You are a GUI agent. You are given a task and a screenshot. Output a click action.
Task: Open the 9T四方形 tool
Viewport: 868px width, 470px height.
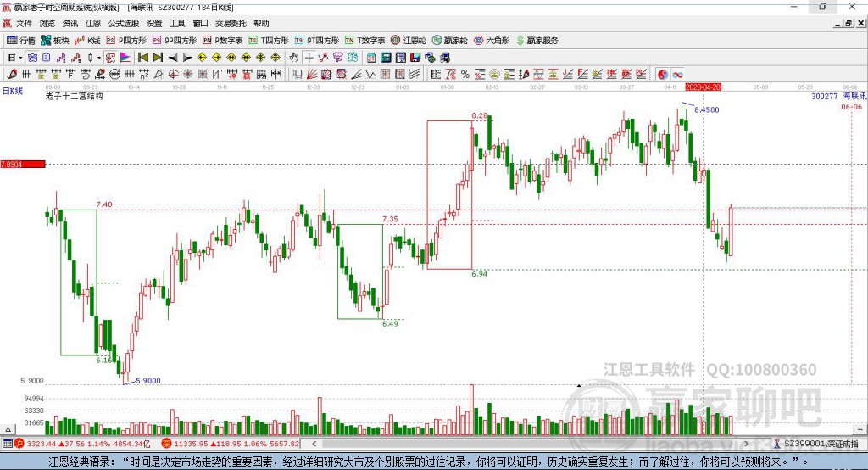coord(317,41)
